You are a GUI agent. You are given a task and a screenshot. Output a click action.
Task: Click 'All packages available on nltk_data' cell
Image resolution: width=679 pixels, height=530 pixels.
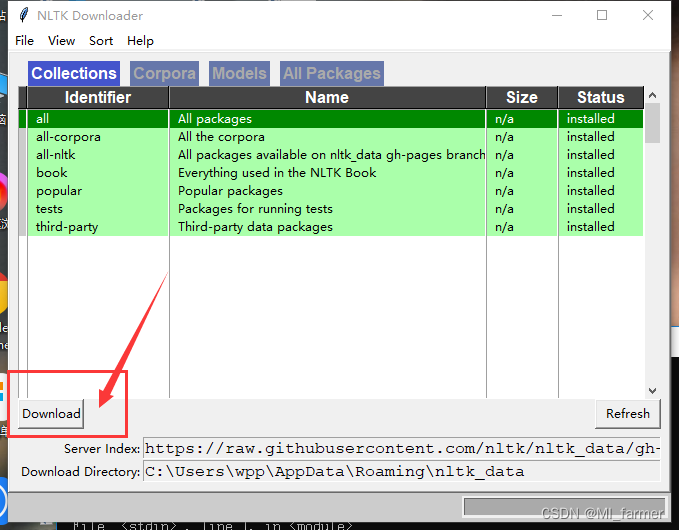click(x=327, y=155)
